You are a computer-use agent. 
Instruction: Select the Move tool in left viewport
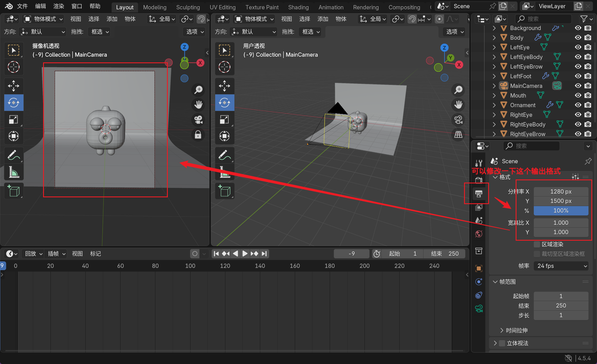[14, 86]
